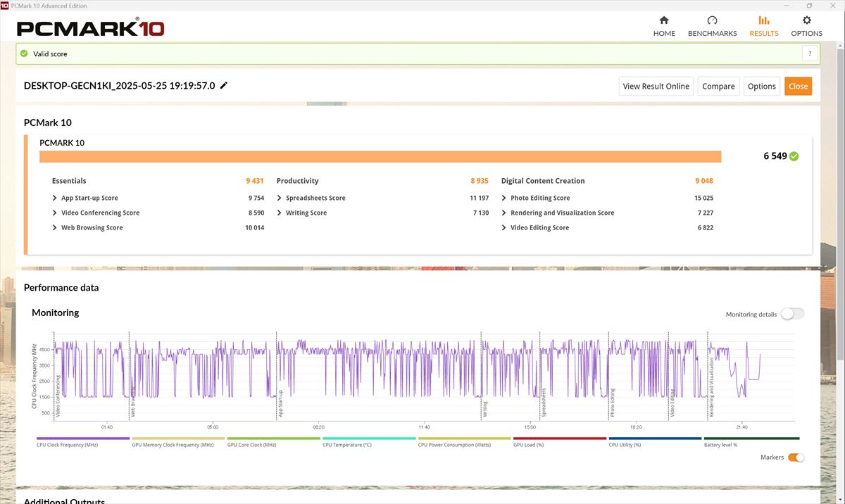Open the Home page icon
Viewport: 845px width, 504px height.
(x=664, y=20)
